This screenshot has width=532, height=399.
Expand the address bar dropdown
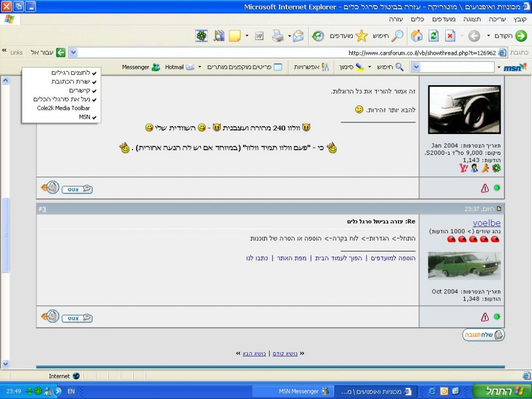[73, 53]
